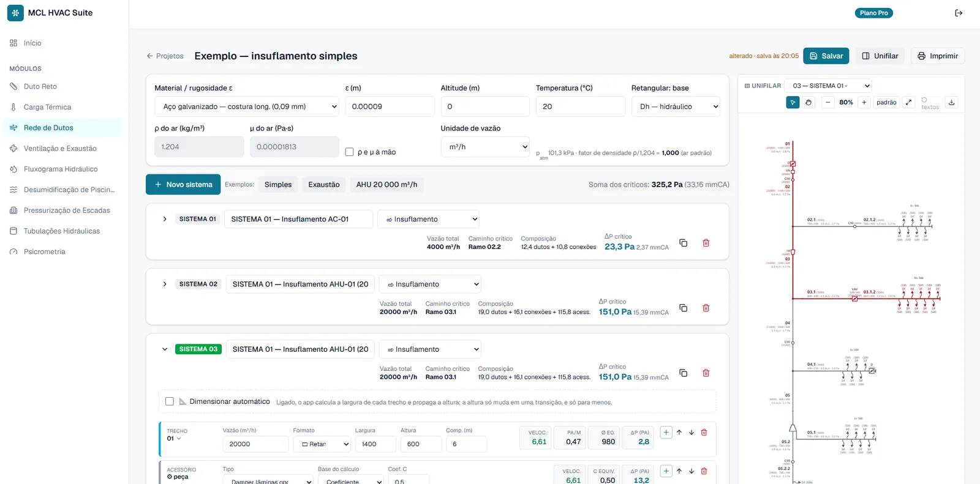Download the unifilar diagram
Viewport: 980px width, 484px height.
coord(951,102)
